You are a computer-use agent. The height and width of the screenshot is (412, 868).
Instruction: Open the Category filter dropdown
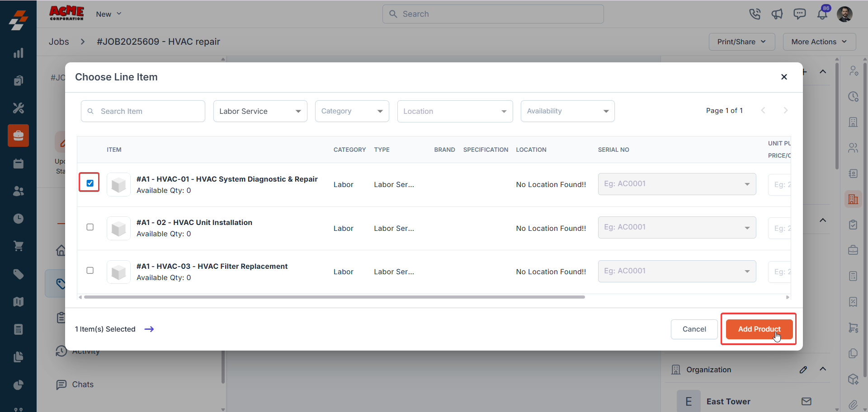pos(352,111)
